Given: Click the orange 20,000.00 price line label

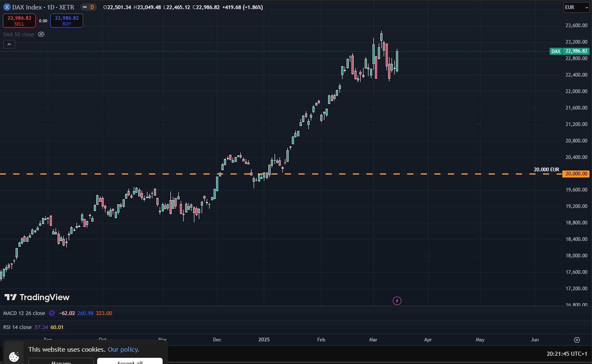Looking at the screenshot, I should pos(576,174).
